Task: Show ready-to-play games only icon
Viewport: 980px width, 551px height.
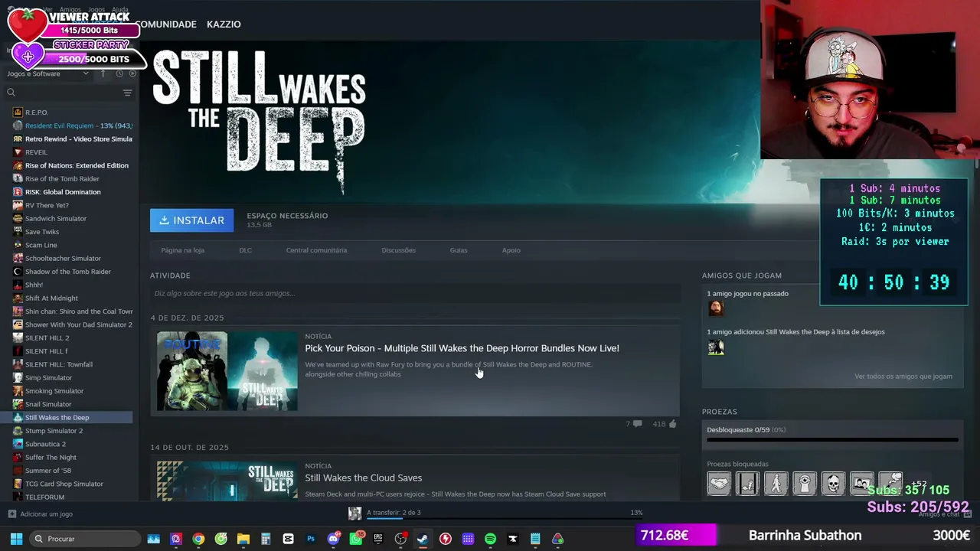Action: 132,73
